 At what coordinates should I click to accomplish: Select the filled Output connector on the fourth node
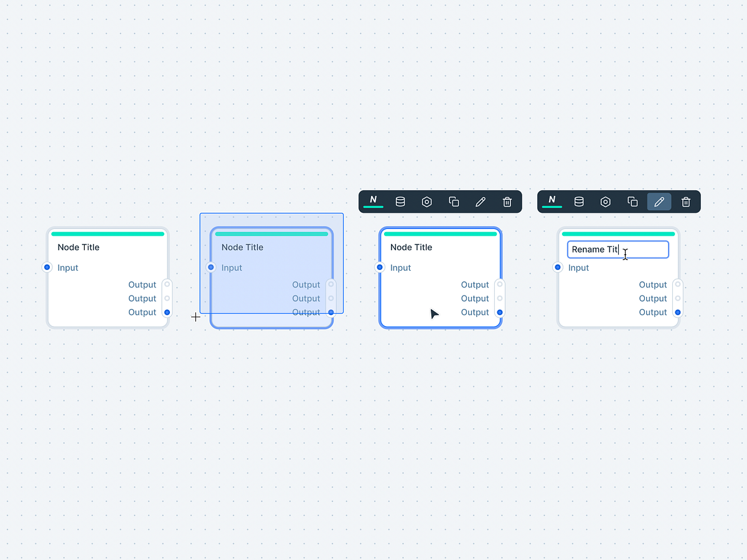(x=677, y=312)
